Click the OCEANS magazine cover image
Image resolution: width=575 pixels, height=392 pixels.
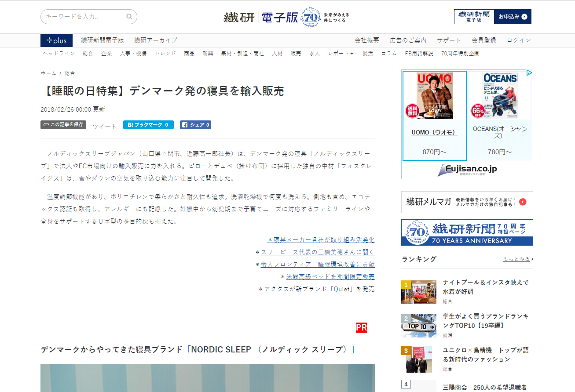pos(500,95)
